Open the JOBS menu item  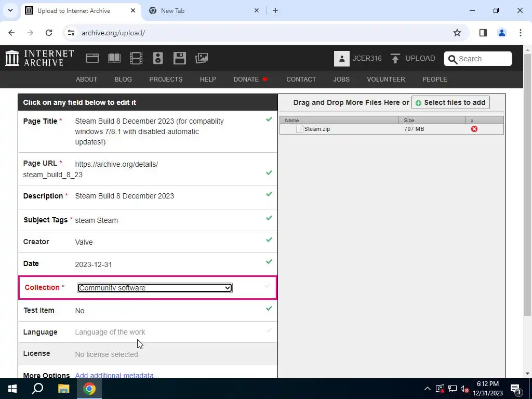tap(341, 79)
